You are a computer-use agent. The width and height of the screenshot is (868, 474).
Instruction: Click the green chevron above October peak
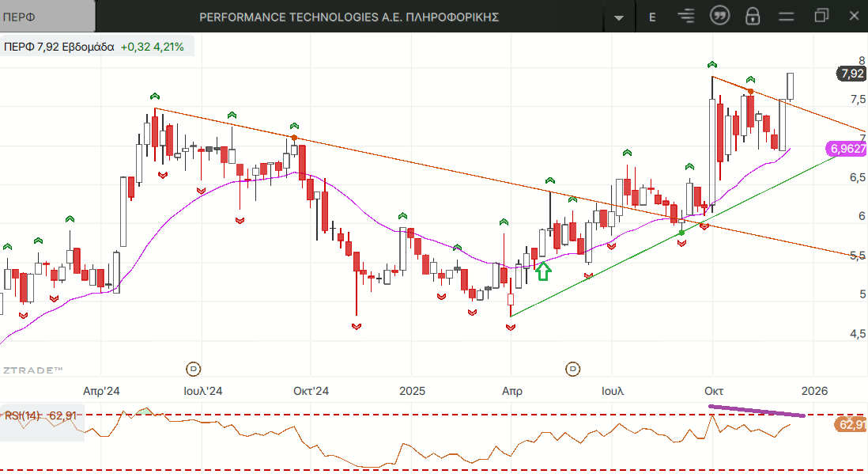coord(712,64)
